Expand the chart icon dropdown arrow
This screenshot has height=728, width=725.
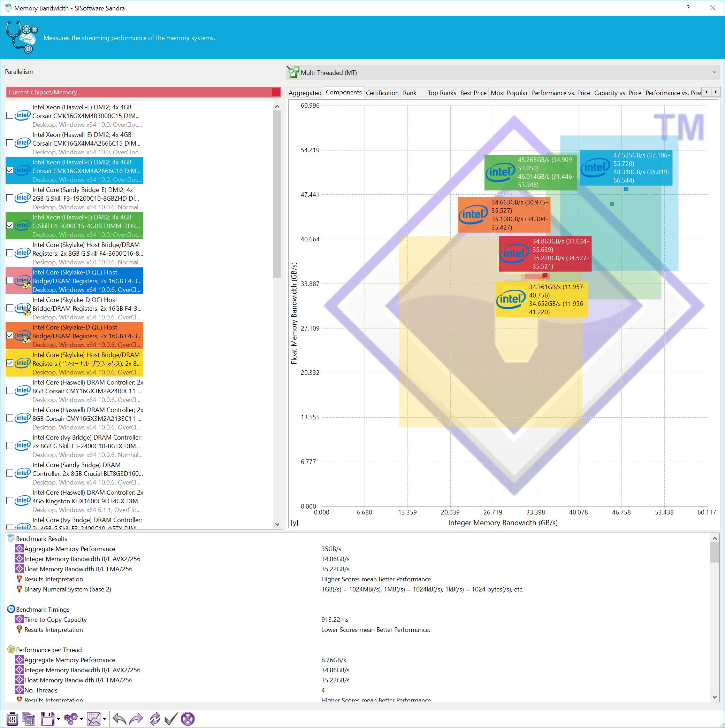pyautogui.click(x=105, y=719)
